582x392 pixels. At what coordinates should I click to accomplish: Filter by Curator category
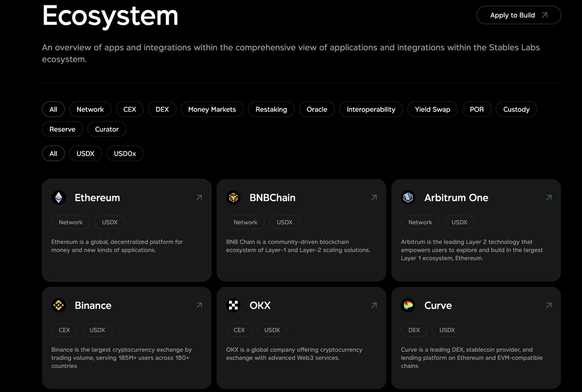(107, 129)
